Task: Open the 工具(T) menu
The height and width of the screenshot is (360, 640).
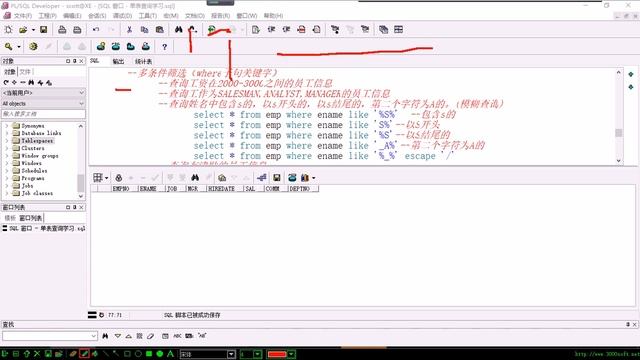Action: coord(147,16)
